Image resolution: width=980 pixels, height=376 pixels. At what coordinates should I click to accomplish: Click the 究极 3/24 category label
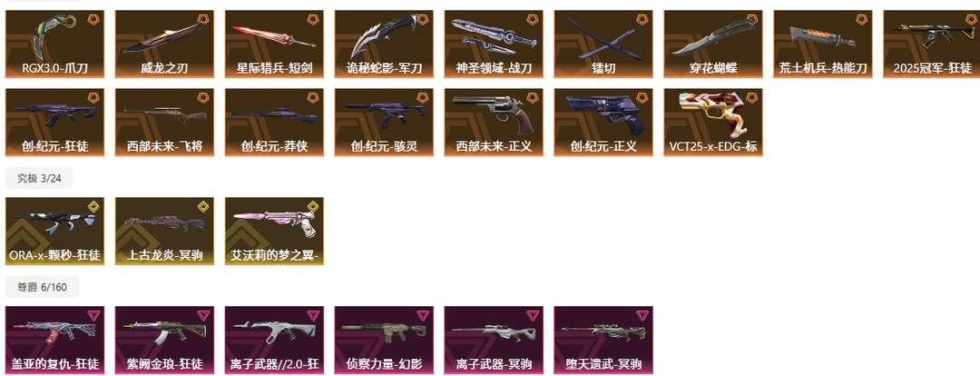[x=39, y=178]
